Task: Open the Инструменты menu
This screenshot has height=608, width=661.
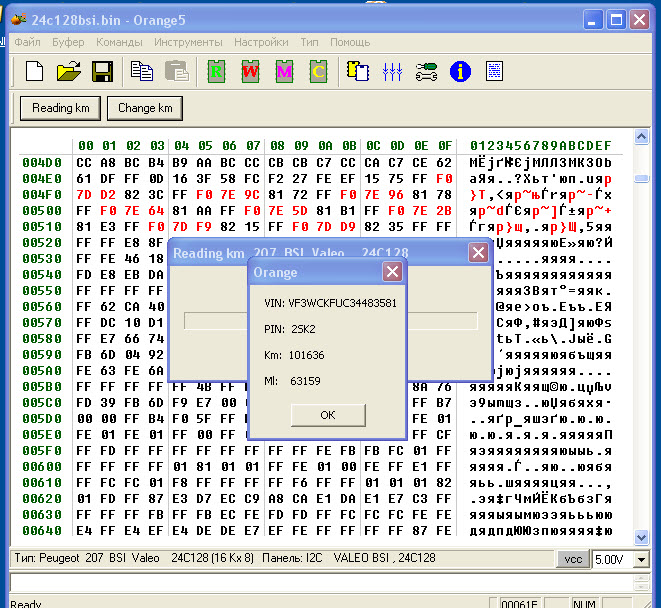Action: 188,42
